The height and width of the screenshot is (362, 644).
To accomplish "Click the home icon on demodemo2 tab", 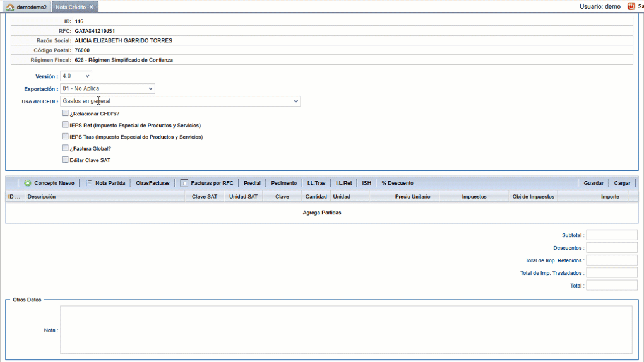I will click(x=10, y=7).
